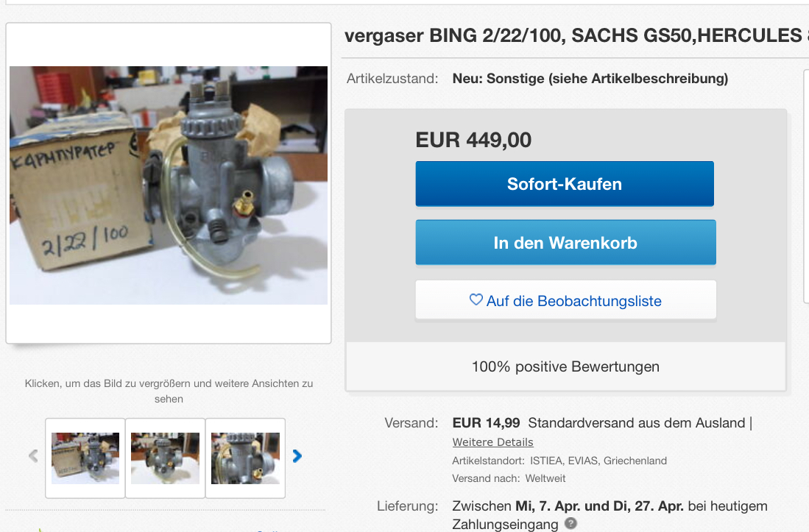Click the delivery info question mark icon

point(570,524)
